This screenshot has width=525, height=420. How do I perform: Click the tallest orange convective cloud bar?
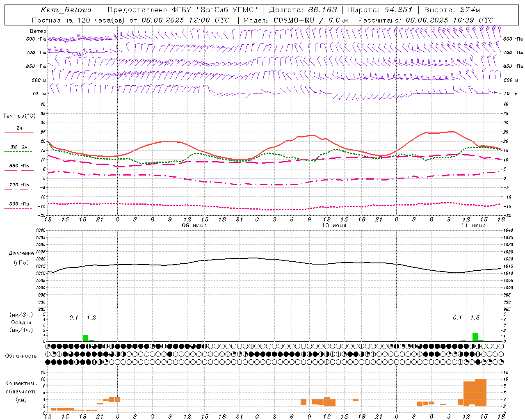[481, 393]
